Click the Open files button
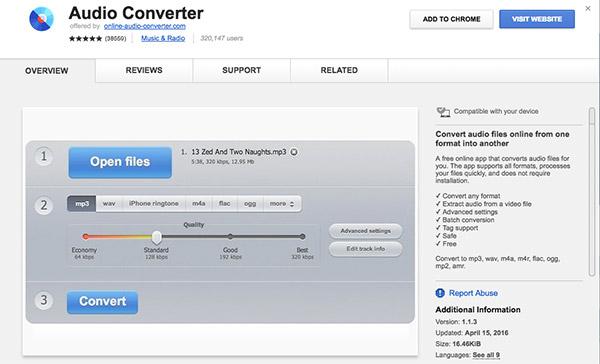The height and width of the screenshot is (364, 600). coord(120,162)
